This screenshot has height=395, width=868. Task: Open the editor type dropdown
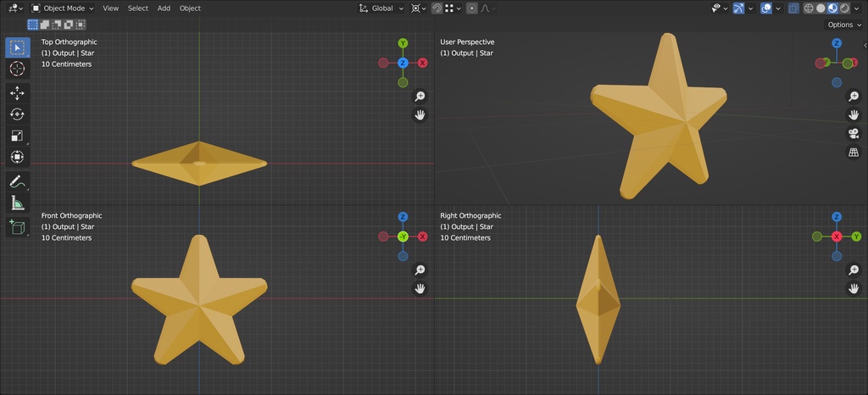click(x=15, y=8)
